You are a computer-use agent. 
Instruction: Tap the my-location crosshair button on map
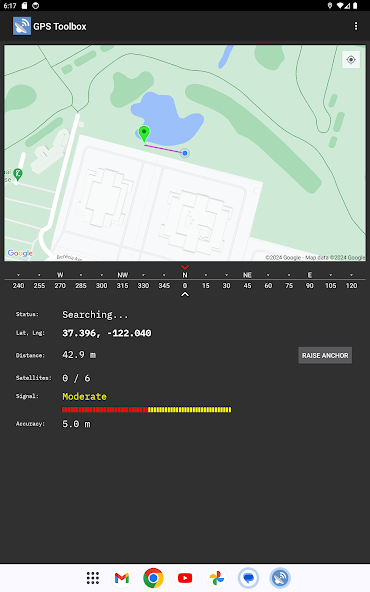[351, 60]
